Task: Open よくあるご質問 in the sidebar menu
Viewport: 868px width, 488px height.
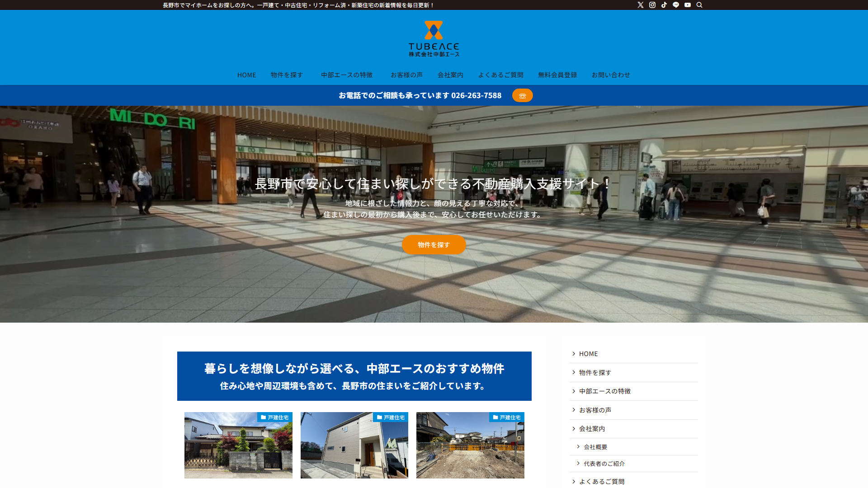Action: pos(633,481)
